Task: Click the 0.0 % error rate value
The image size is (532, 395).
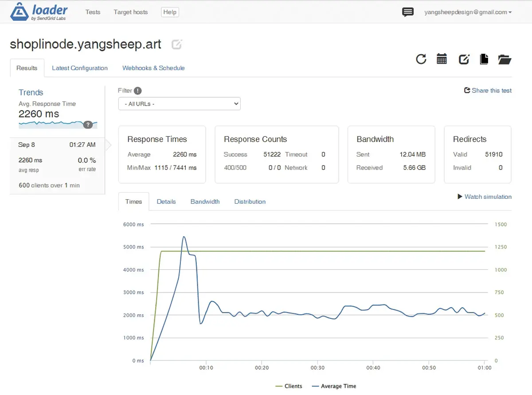Action: [x=87, y=160]
